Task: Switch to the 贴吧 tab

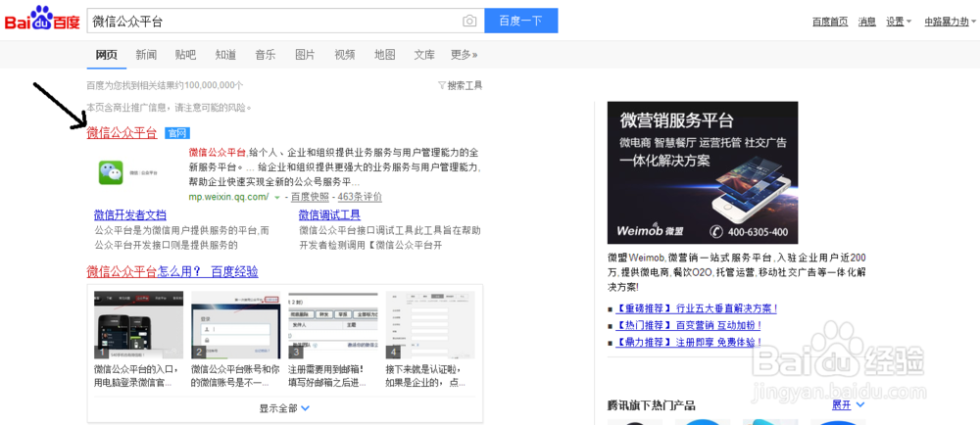Action: (x=185, y=55)
